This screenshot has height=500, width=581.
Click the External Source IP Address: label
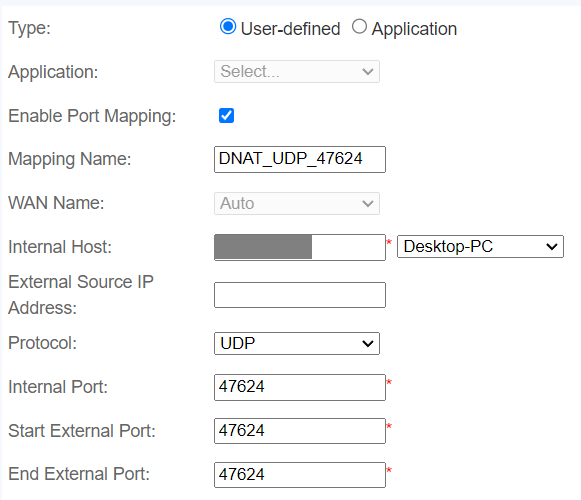(x=81, y=295)
